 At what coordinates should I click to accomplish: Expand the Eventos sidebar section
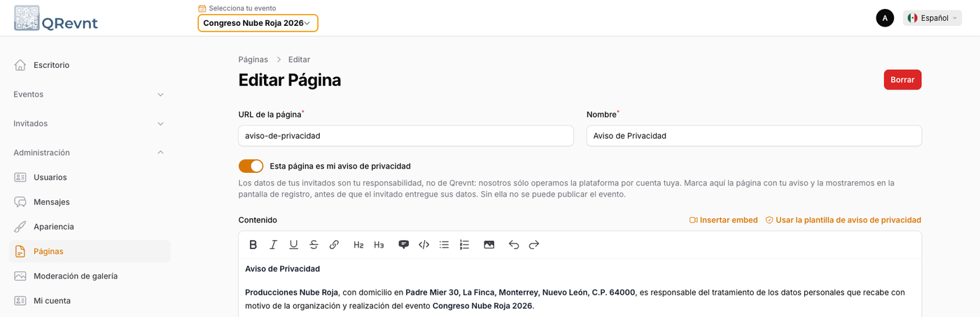pyautogui.click(x=90, y=94)
